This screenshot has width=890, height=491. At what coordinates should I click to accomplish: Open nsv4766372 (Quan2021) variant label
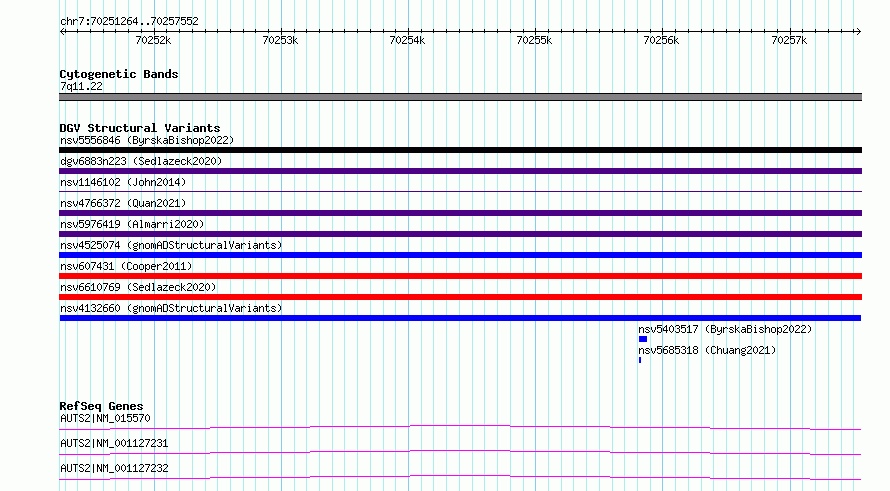[x=123, y=203]
